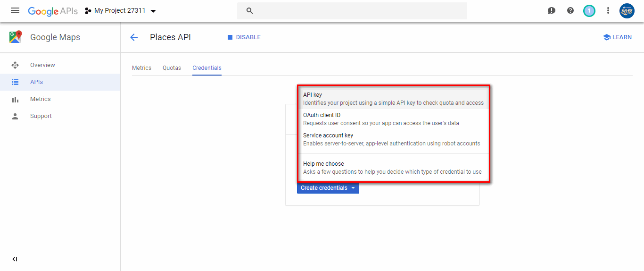Open the hamburger navigation menu
The width and height of the screenshot is (644, 271).
(x=15, y=10)
